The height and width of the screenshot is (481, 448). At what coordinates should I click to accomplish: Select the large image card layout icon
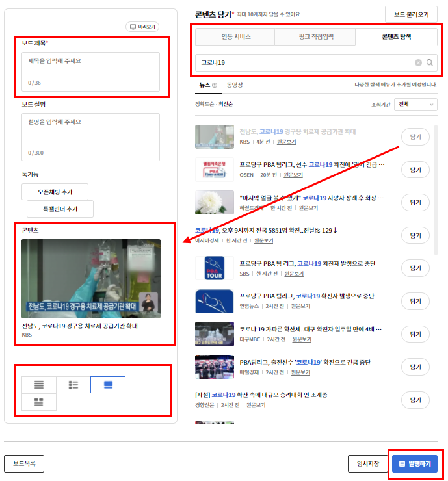coord(108,384)
